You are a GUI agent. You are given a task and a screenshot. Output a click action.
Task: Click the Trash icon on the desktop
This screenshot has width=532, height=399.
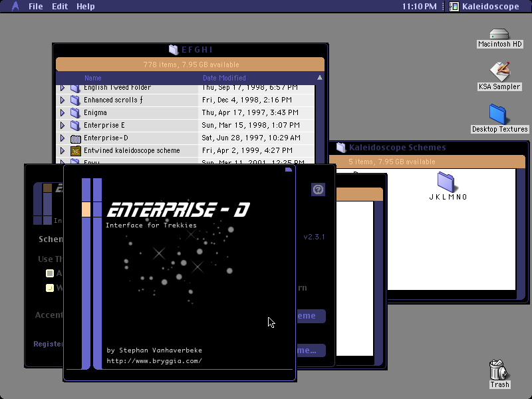[498, 370]
